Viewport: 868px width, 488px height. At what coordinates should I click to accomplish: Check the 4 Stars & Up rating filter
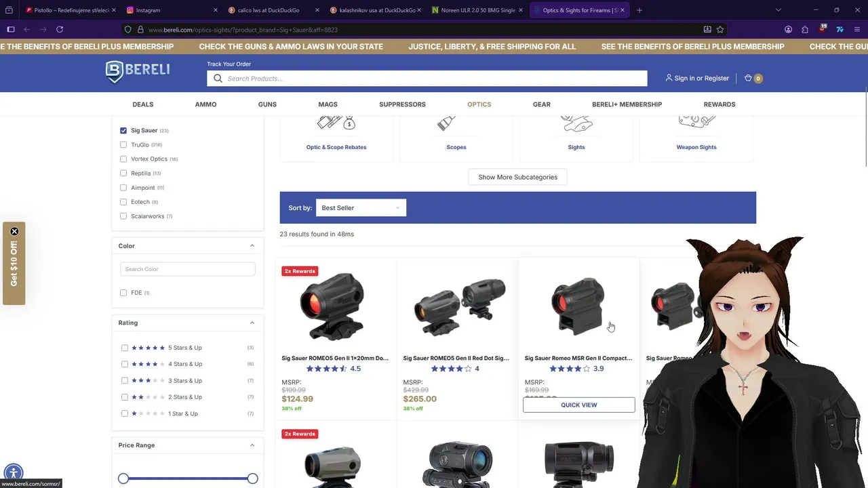coord(125,364)
